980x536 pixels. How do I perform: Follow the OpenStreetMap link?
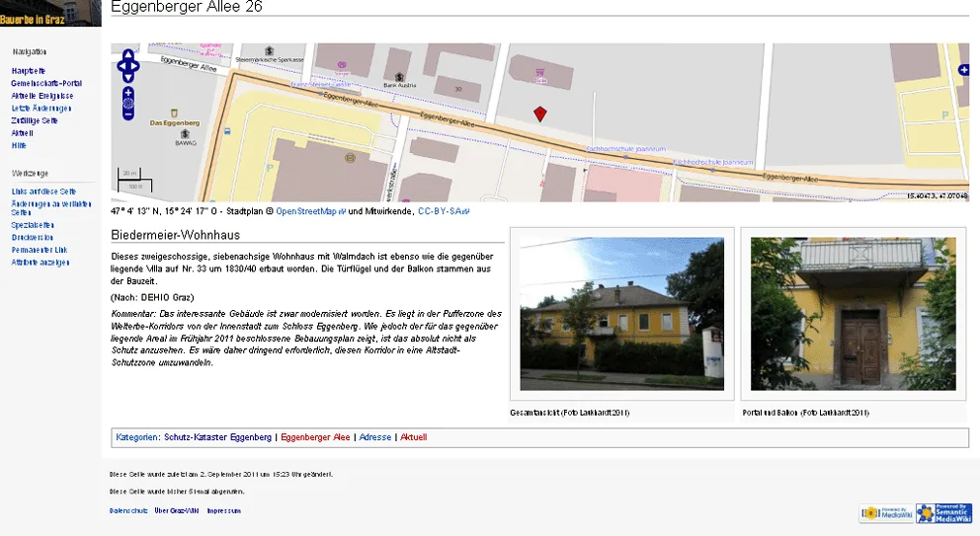310,211
